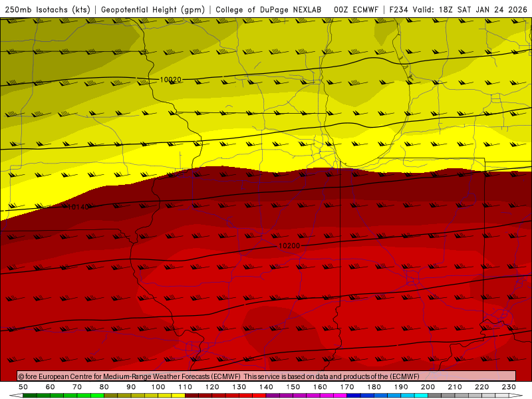532x399 pixels.
Task: Click the right arrow end of the color bar
Action: pos(516,395)
